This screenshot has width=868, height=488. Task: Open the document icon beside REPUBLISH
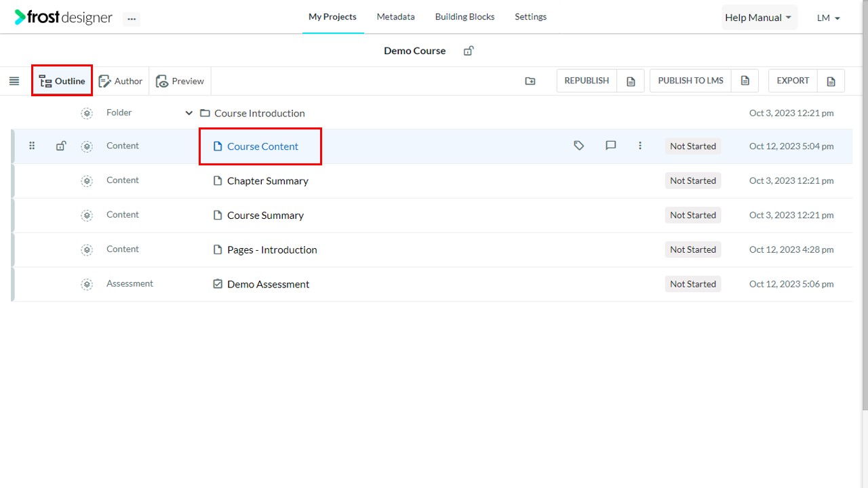pyautogui.click(x=631, y=81)
